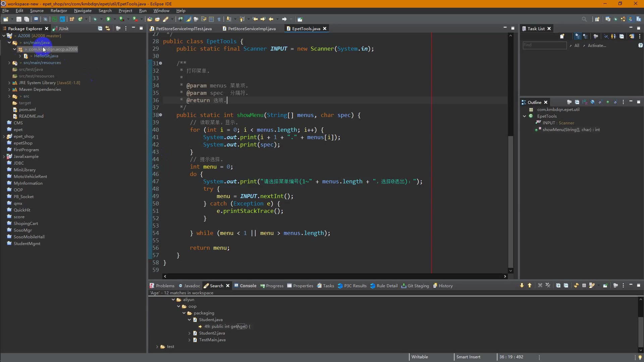Toggle Link with Editor in Package Explorer
This screenshot has height=362, width=644.
click(108, 28)
